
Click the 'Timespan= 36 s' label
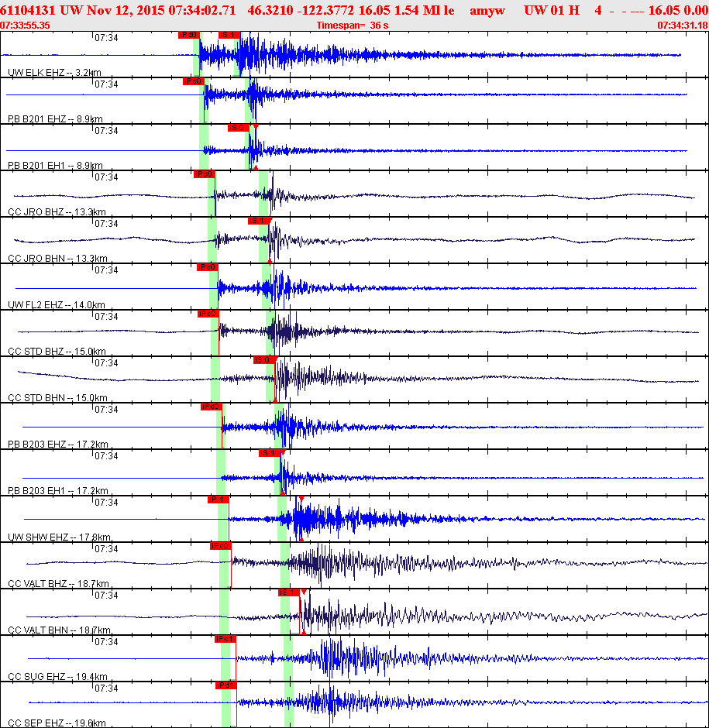pos(353,25)
